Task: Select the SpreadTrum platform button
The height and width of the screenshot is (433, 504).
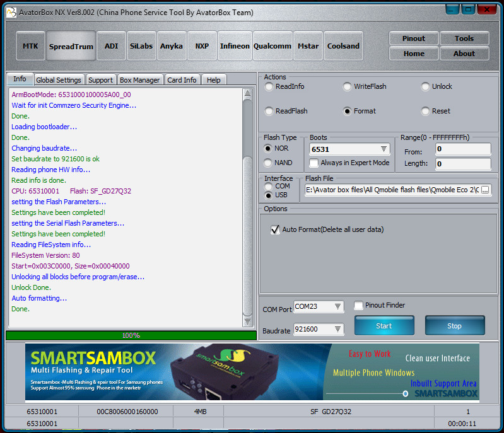Action: (x=71, y=46)
